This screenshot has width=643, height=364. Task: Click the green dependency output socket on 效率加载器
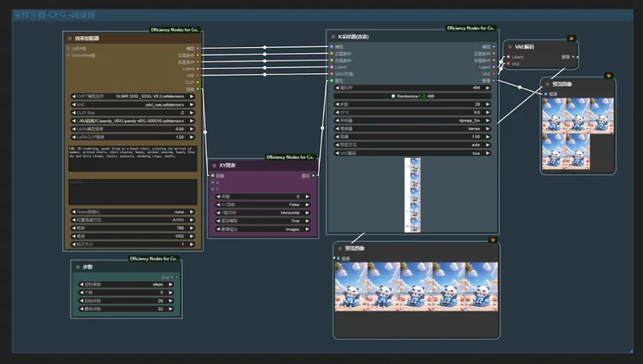pos(198,89)
